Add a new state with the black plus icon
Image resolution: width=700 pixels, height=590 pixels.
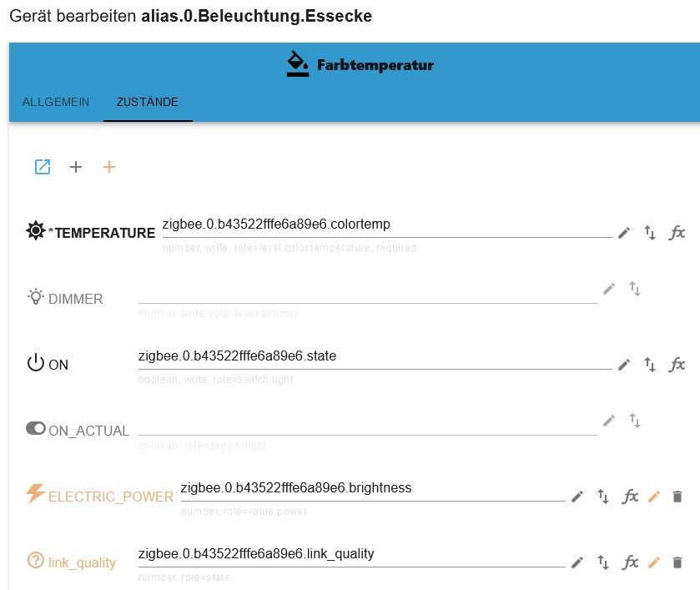(x=76, y=167)
